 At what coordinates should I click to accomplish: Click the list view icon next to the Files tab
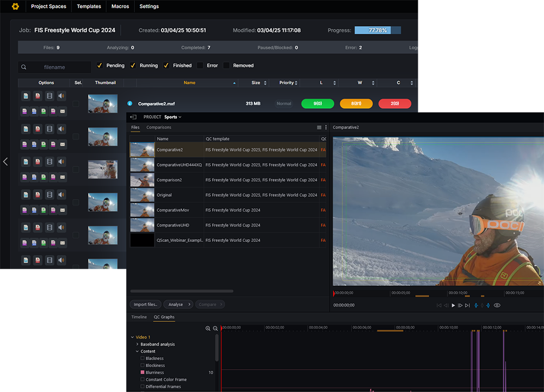pyautogui.click(x=319, y=127)
